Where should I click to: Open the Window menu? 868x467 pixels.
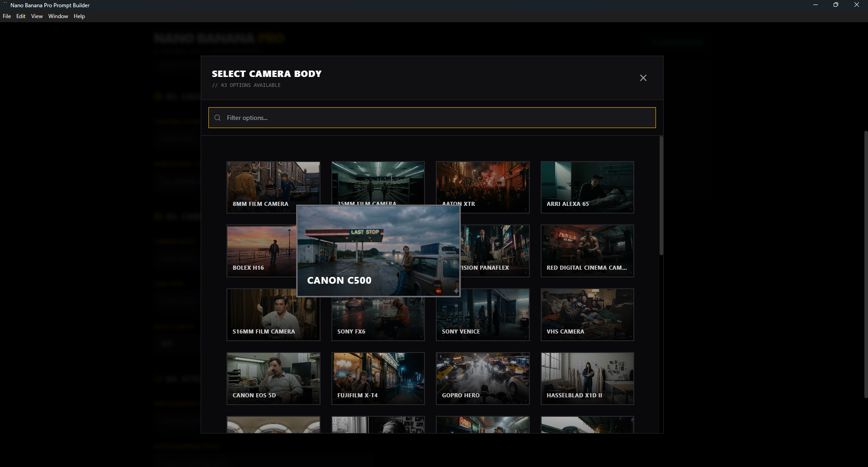pyautogui.click(x=58, y=16)
